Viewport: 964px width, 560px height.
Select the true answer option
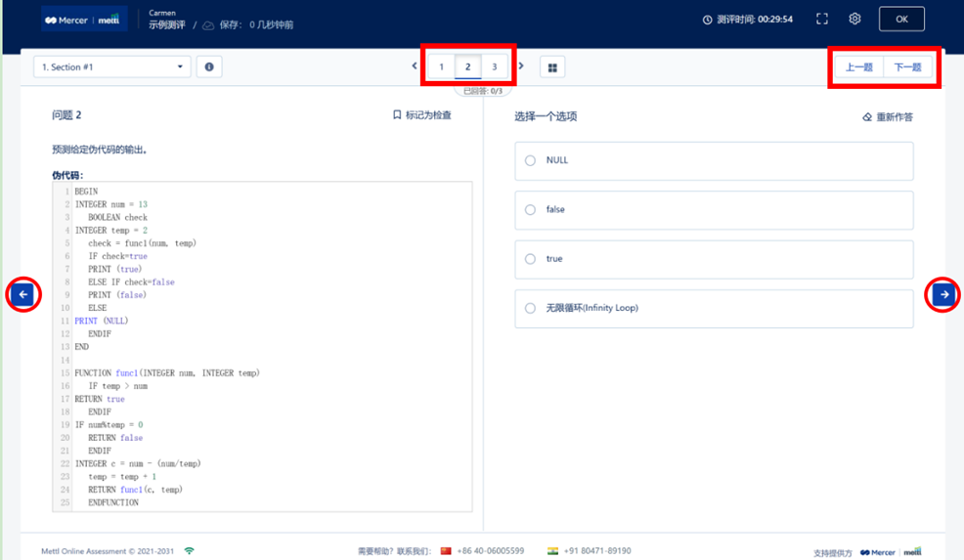tap(530, 259)
